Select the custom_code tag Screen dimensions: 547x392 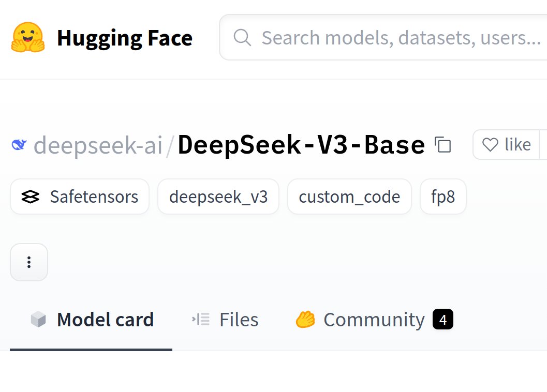(x=349, y=197)
